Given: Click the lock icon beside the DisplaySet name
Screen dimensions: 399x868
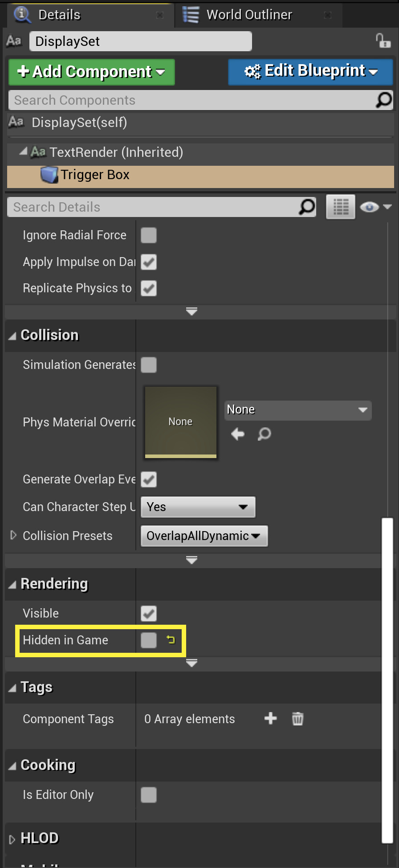Looking at the screenshot, I should click(383, 41).
